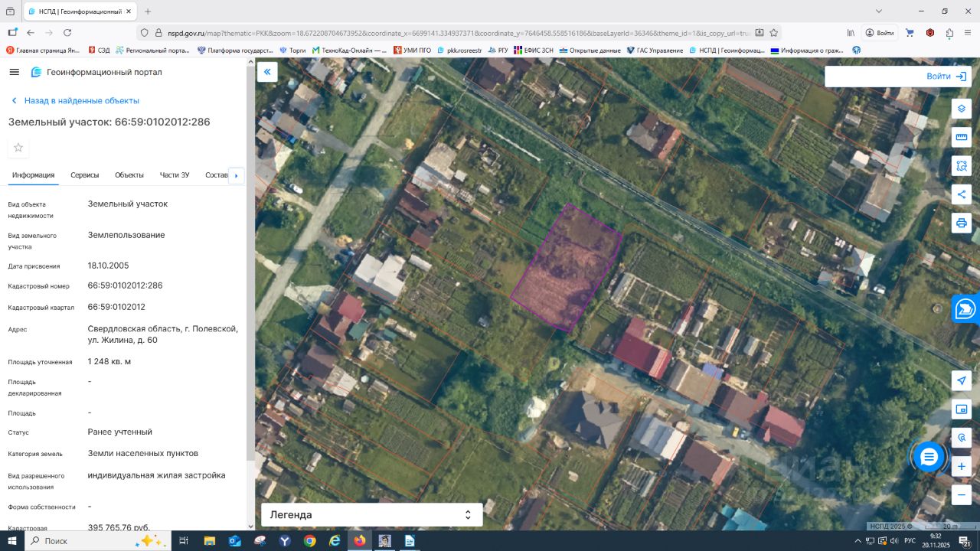Print the map with printer icon

tap(961, 223)
